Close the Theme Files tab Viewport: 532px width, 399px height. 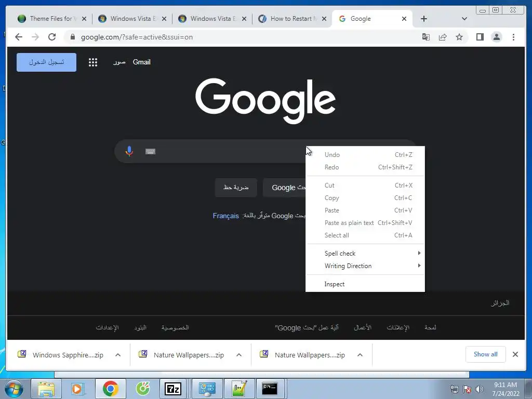coord(84,19)
